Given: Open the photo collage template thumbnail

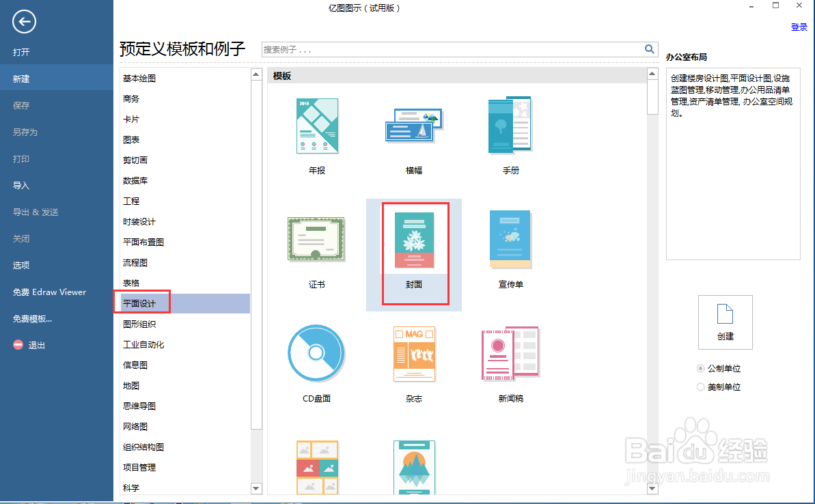Looking at the screenshot, I should [317, 467].
